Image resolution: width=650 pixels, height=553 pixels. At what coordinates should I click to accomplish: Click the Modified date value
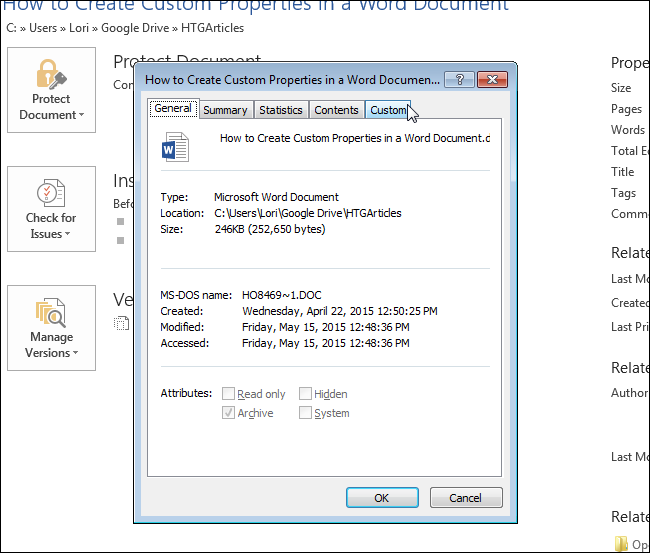(326, 327)
